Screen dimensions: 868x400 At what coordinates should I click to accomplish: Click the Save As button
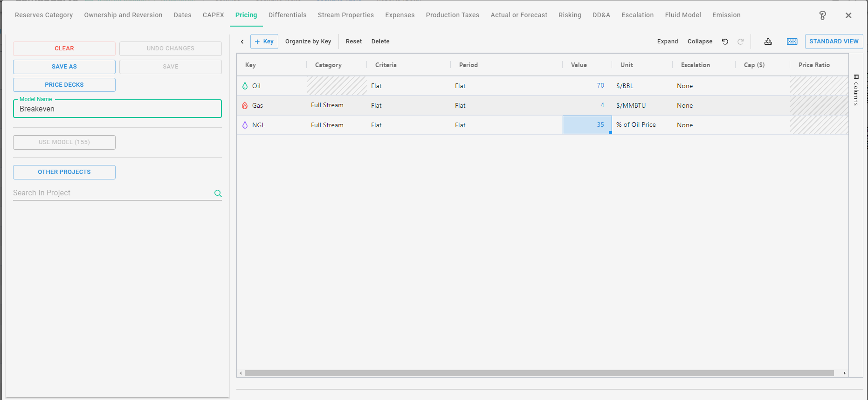(64, 67)
